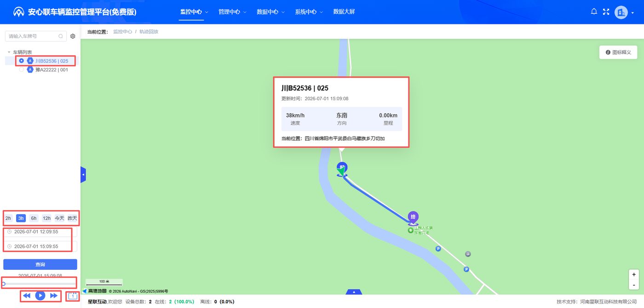Go to 数据大屏

click(x=344, y=12)
